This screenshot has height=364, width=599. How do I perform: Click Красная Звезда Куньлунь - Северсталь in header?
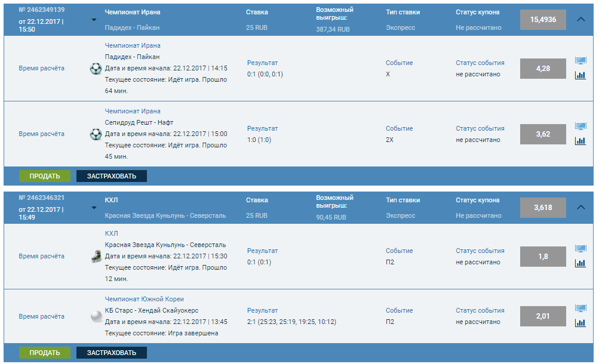(x=165, y=215)
